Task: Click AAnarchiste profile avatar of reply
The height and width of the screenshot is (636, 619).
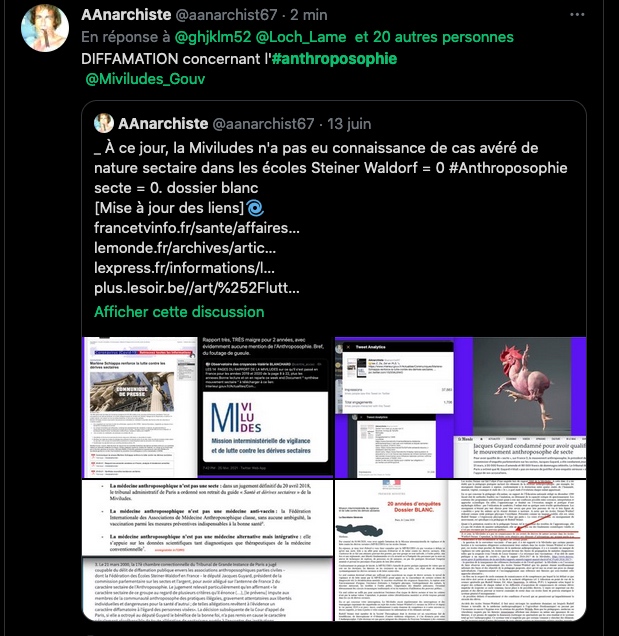Action: pos(45,28)
